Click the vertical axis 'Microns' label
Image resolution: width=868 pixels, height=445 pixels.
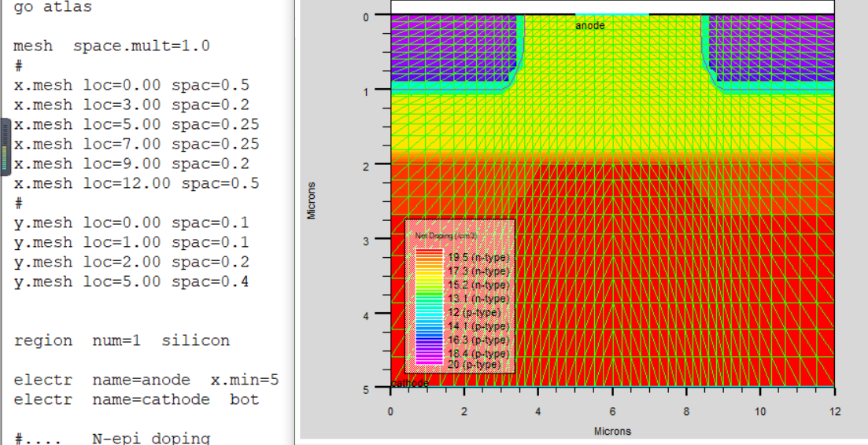pos(312,200)
